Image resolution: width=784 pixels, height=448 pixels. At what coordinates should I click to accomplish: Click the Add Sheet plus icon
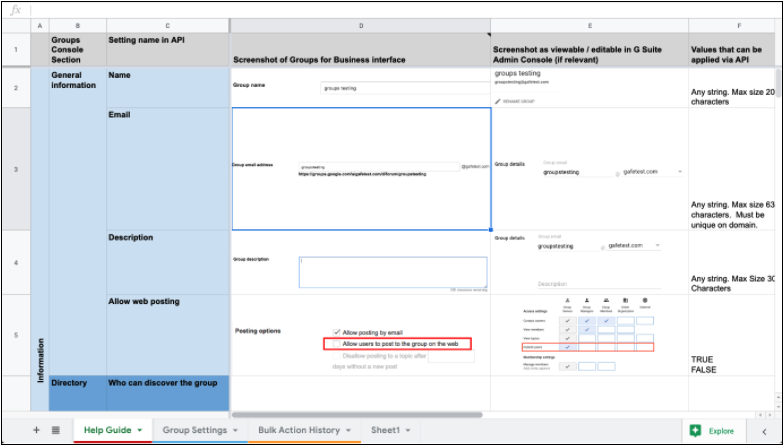(x=37, y=430)
